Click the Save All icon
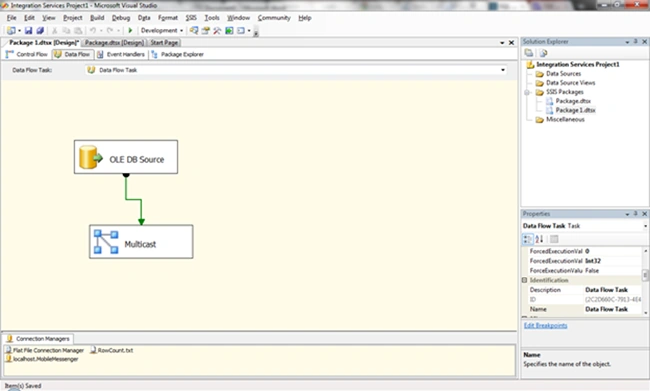Screen dimensions: 650x391 tap(40, 30)
